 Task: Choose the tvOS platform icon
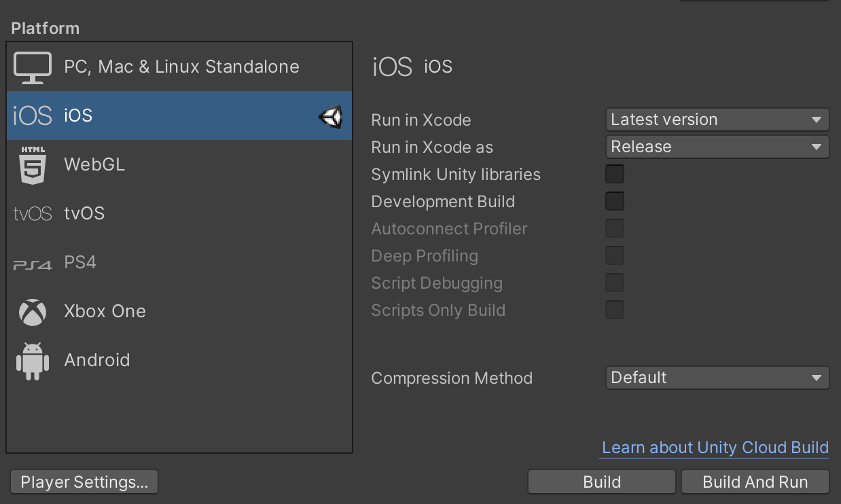point(33,214)
